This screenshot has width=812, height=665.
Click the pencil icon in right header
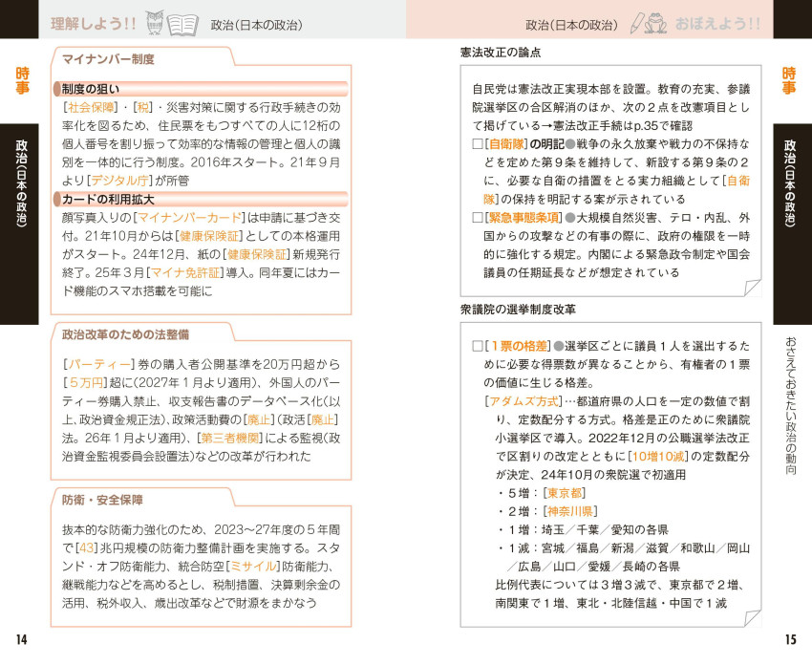point(636,23)
